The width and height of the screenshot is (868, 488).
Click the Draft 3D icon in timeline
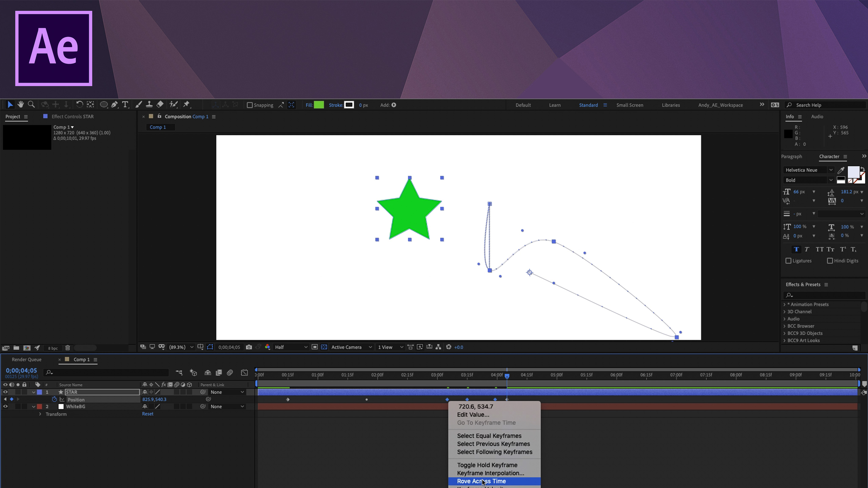[x=193, y=373]
